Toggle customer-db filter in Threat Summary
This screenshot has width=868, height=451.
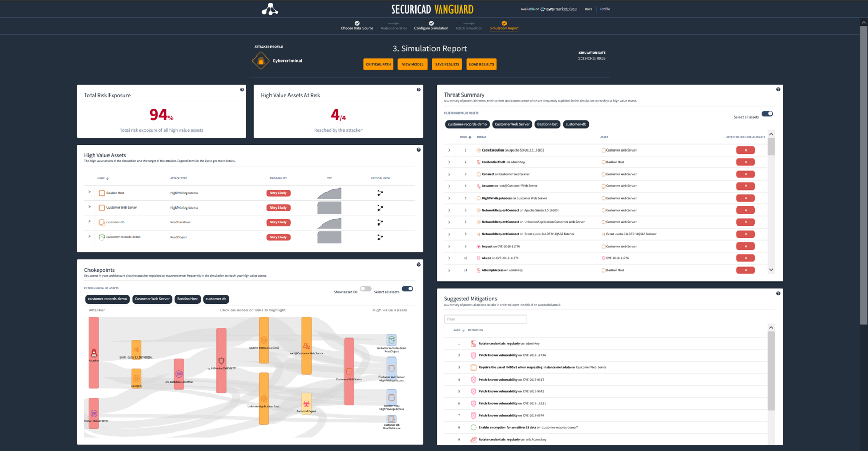(x=576, y=124)
